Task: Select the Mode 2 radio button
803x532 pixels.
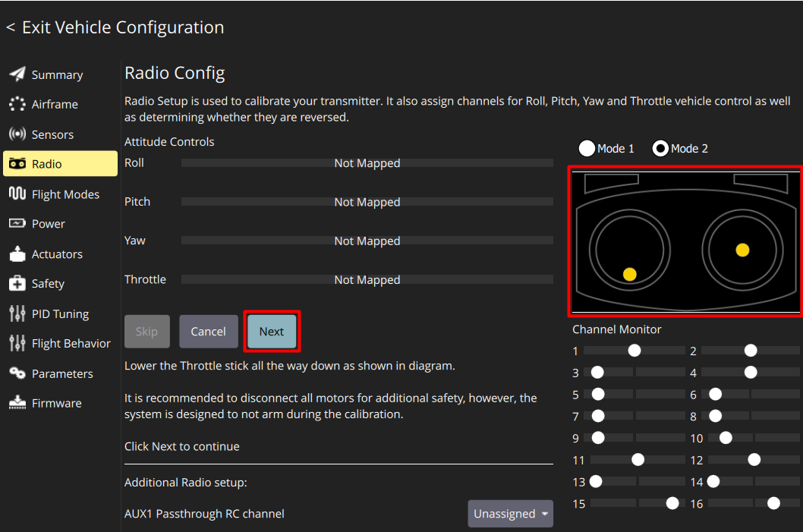Action: point(660,148)
